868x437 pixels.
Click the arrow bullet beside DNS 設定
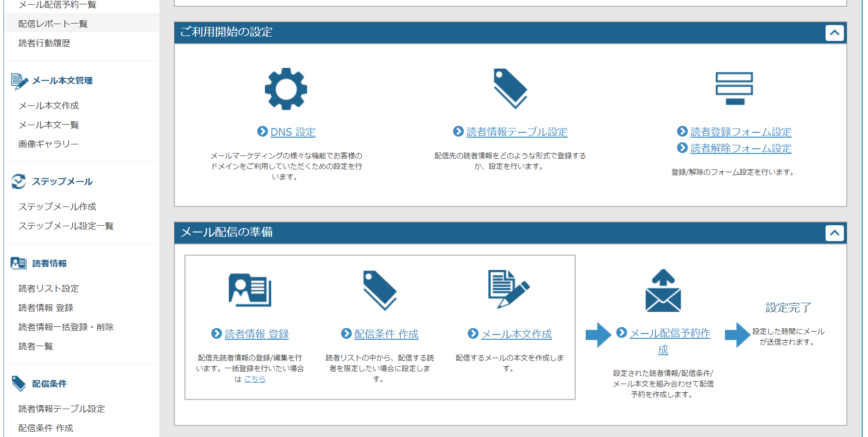(x=263, y=131)
